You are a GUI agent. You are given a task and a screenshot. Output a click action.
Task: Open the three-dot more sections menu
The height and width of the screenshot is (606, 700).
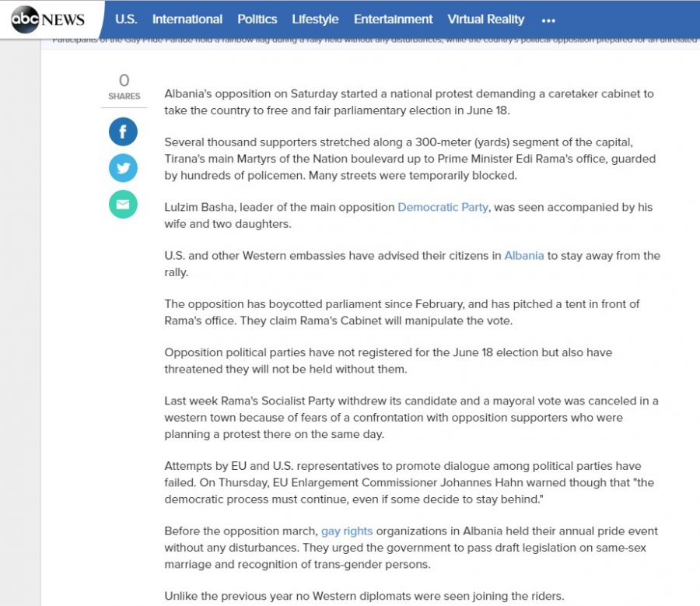tap(548, 20)
